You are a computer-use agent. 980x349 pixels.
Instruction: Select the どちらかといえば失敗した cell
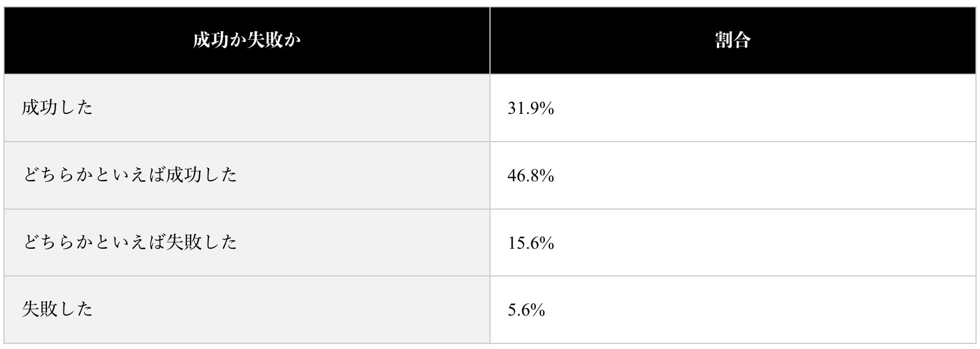[247, 242]
